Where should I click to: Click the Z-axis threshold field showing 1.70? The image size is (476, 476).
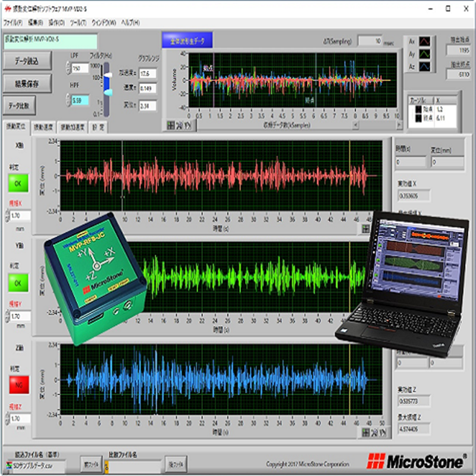pyautogui.click(x=20, y=418)
